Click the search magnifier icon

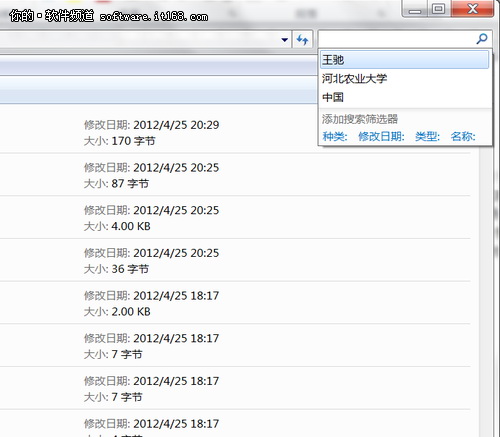click(482, 39)
